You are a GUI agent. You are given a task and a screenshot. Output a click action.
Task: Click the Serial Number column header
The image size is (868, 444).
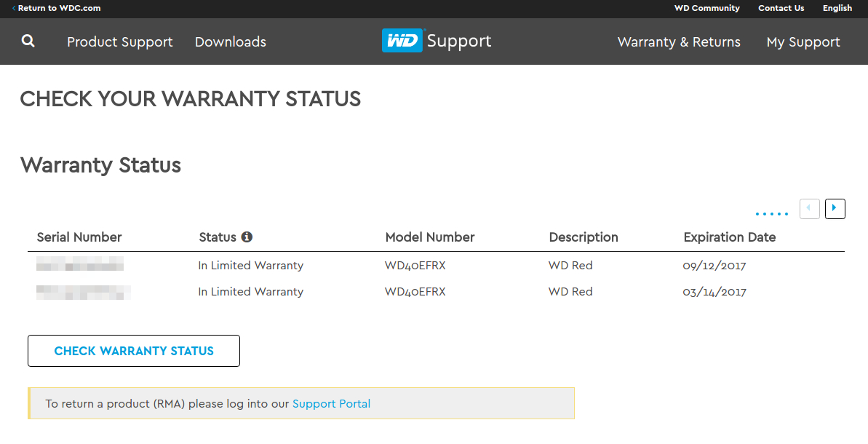79,237
